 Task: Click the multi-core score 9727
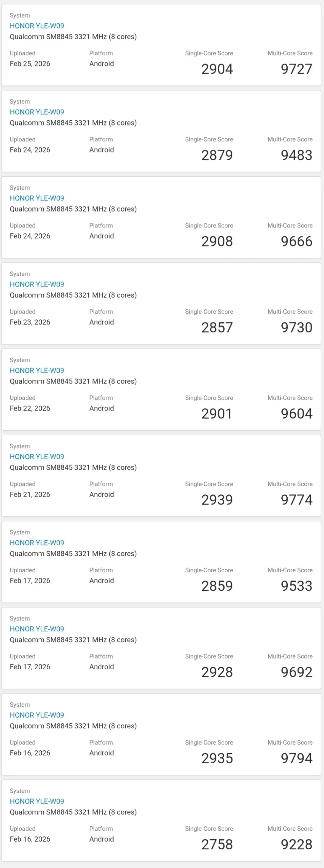tap(296, 69)
